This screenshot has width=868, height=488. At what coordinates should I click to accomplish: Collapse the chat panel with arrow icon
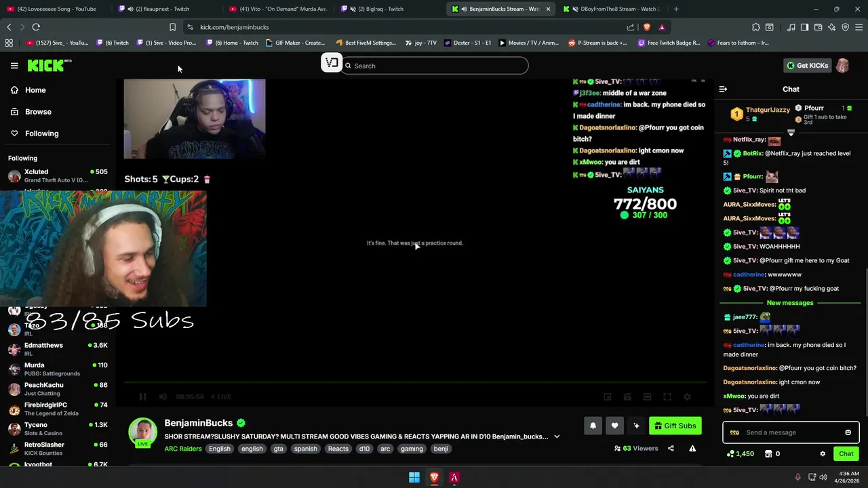(723, 89)
